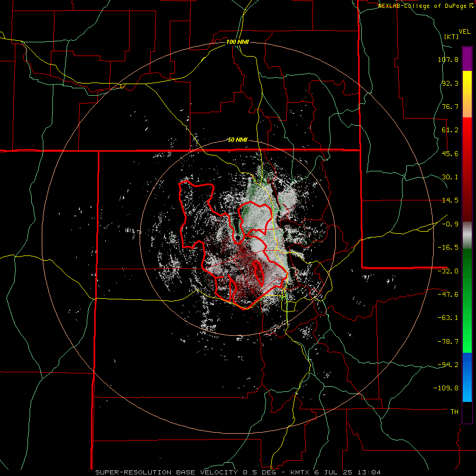The height and width of the screenshot is (476, 476).
Task: Click the [KT] units label
Action: point(452,36)
